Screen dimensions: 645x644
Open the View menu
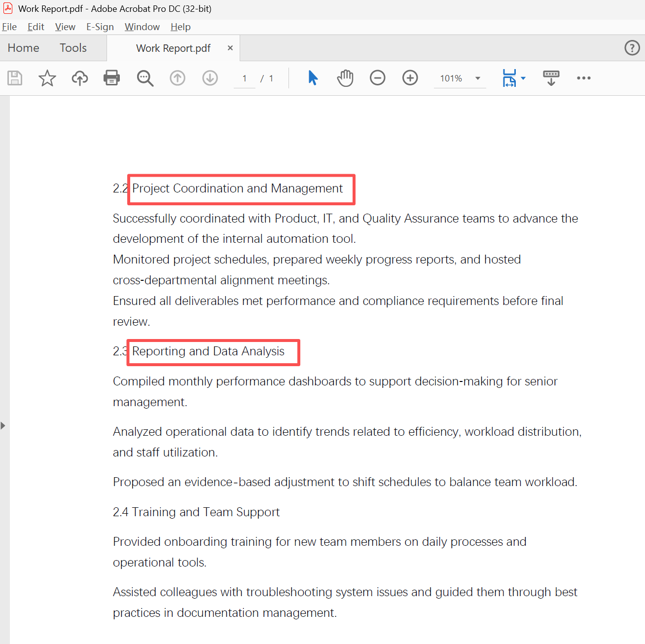coord(65,27)
